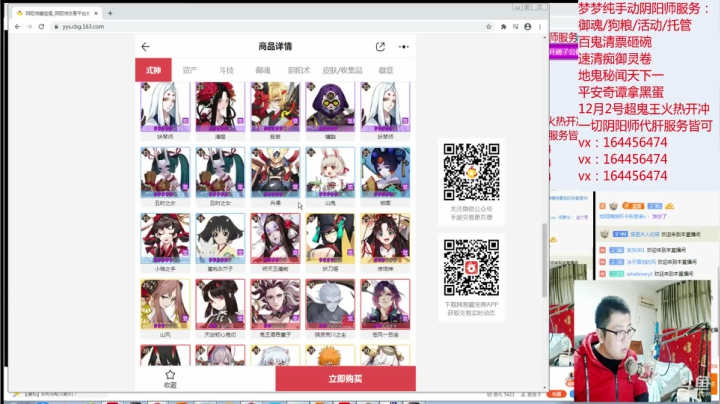The image size is (720, 404).
Task: Go back using the page's back arrow
Action: coord(146,46)
